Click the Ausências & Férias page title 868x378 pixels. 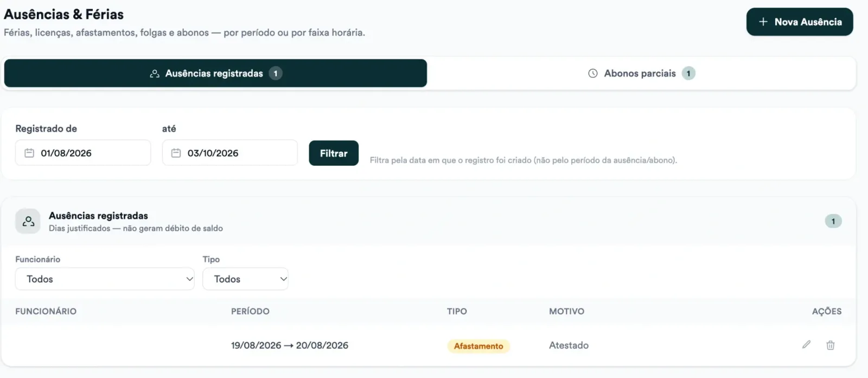64,14
